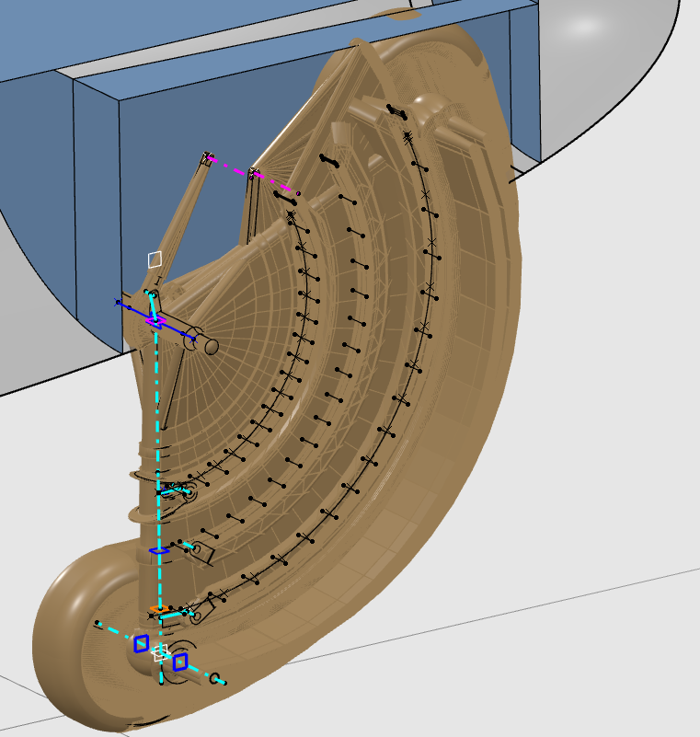
Task: Select the orange marker on the lower strut
Action: 157,608
